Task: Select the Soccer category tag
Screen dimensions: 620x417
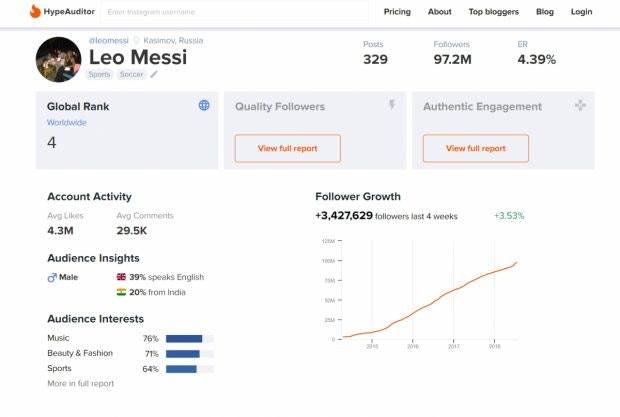Action: 132,74
